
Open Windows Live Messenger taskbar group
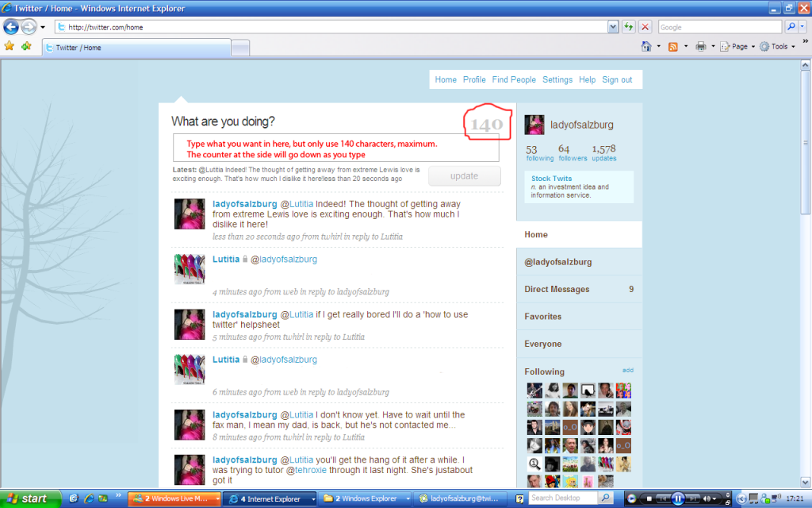click(174, 498)
